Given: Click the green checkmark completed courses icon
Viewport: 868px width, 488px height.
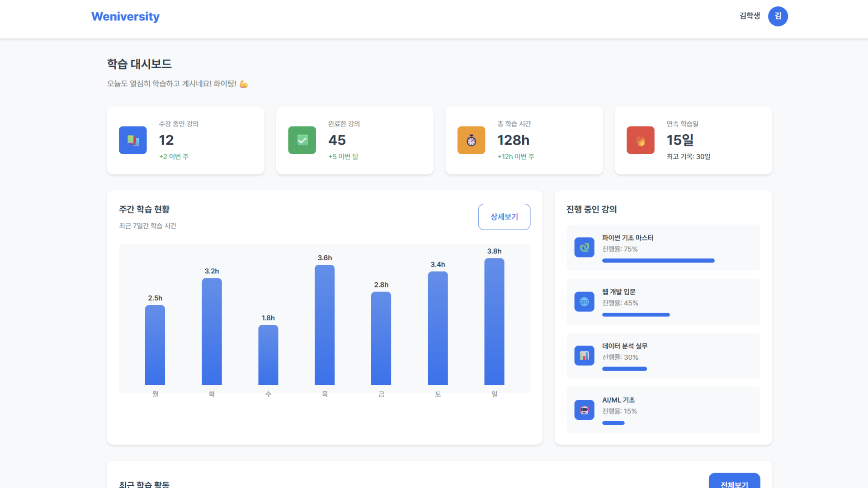Looking at the screenshot, I should tap(302, 140).
